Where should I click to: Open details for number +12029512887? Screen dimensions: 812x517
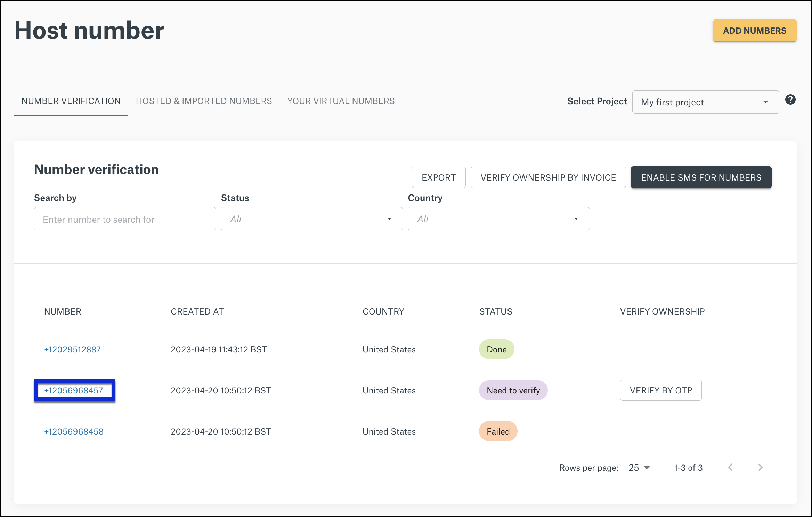pos(72,349)
